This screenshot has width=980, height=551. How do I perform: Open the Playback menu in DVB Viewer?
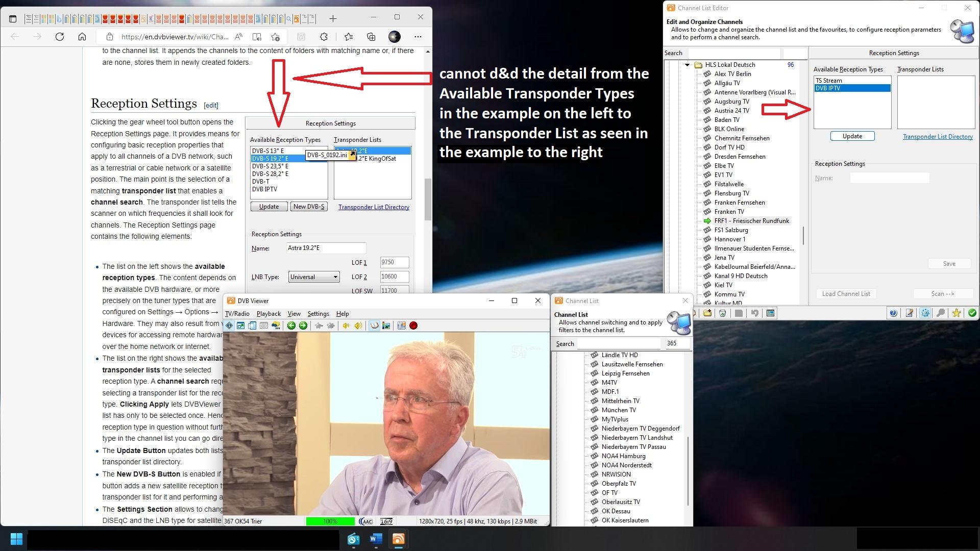(268, 314)
